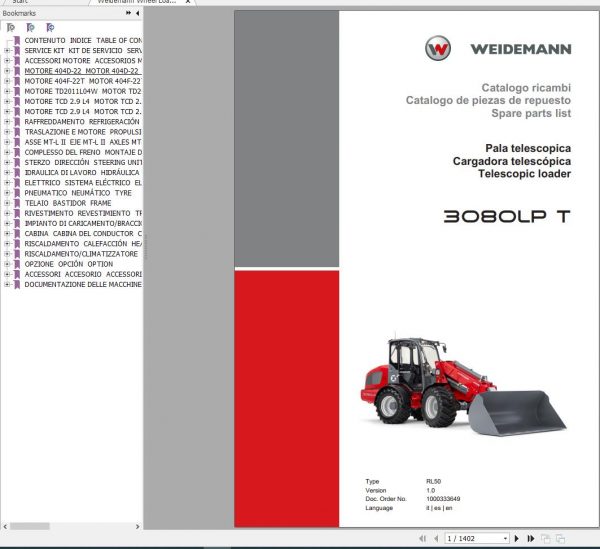Click the double-arrow expand icon in Bookmarks header
The image size is (600, 549).
(128, 13)
